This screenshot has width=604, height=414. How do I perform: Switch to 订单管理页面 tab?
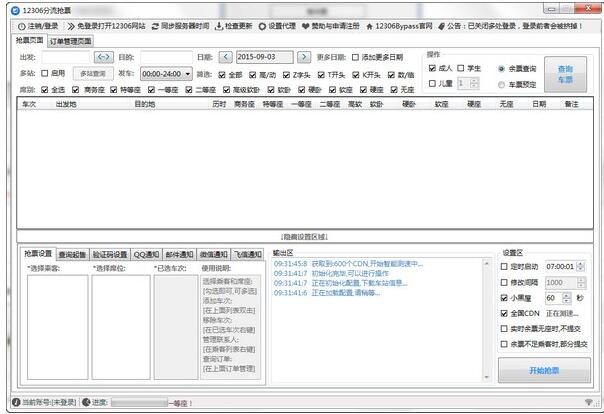click(70, 41)
